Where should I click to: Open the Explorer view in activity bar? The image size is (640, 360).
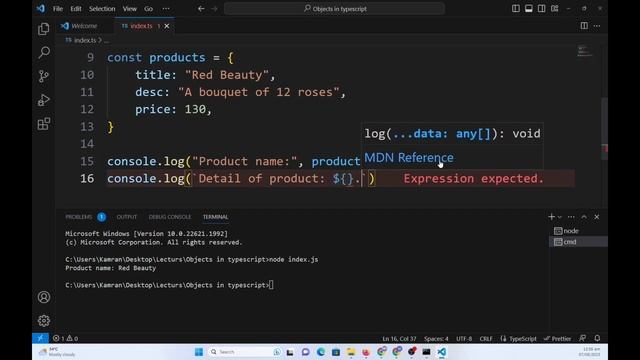pos(44,29)
